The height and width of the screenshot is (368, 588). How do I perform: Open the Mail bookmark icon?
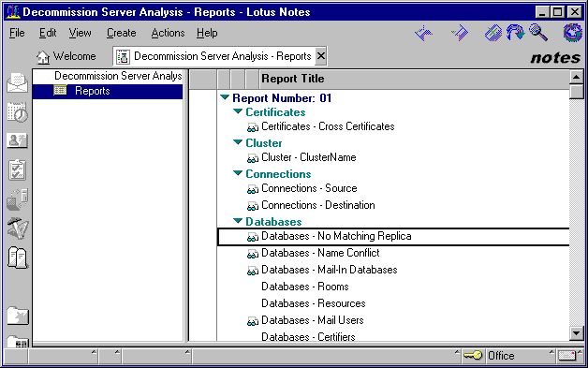(x=17, y=83)
